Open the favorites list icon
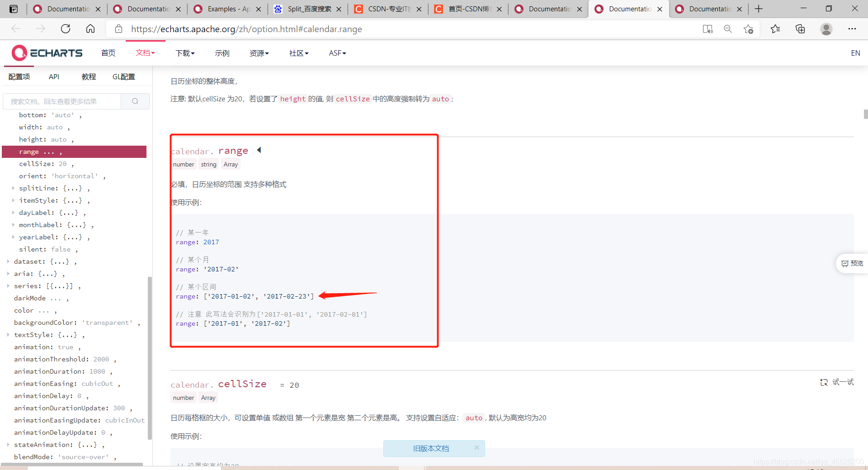 [x=775, y=29]
